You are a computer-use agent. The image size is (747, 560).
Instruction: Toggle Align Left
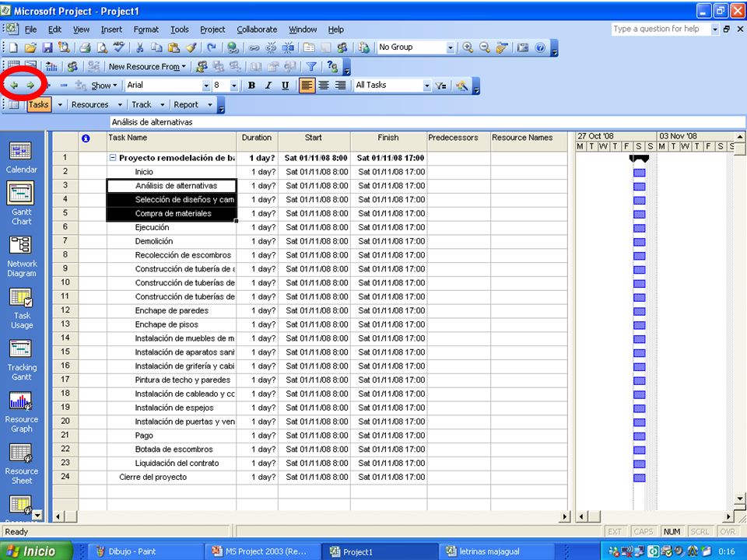pos(307,86)
